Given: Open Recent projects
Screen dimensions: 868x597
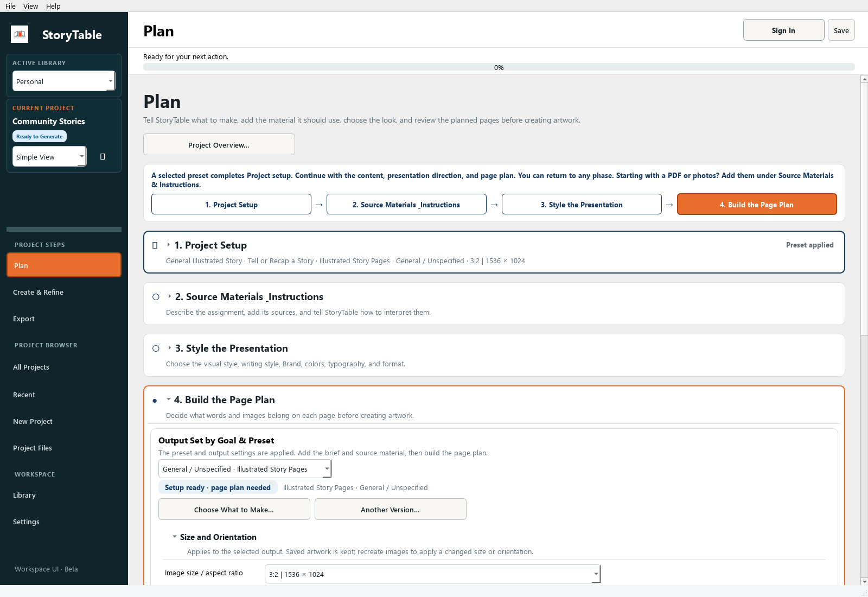Looking at the screenshot, I should pos(64,395).
